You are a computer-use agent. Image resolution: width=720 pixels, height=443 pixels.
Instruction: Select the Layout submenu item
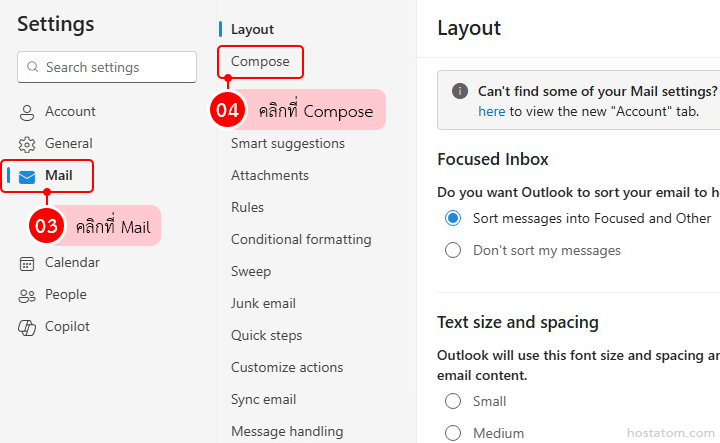[252, 29]
